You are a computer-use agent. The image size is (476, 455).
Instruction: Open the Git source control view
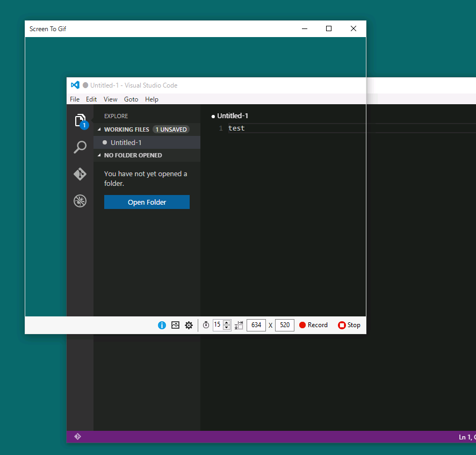[x=80, y=174]
